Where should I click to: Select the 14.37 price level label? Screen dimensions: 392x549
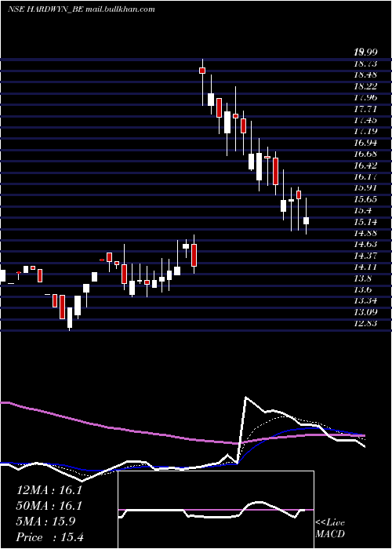365,256
